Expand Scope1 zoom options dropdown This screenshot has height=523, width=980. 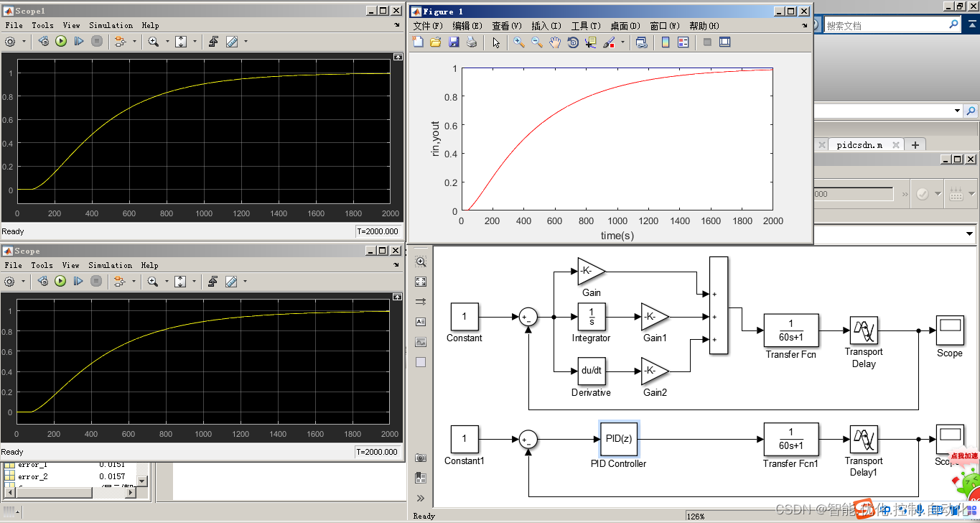pos(167,42)
